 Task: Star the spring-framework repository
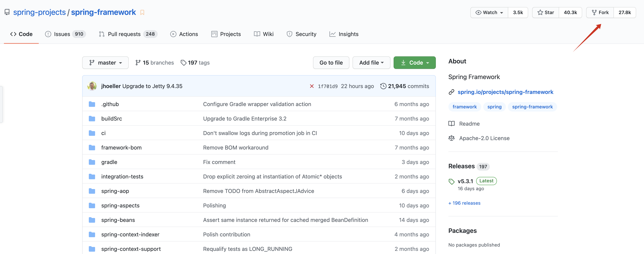click(545, 13)
